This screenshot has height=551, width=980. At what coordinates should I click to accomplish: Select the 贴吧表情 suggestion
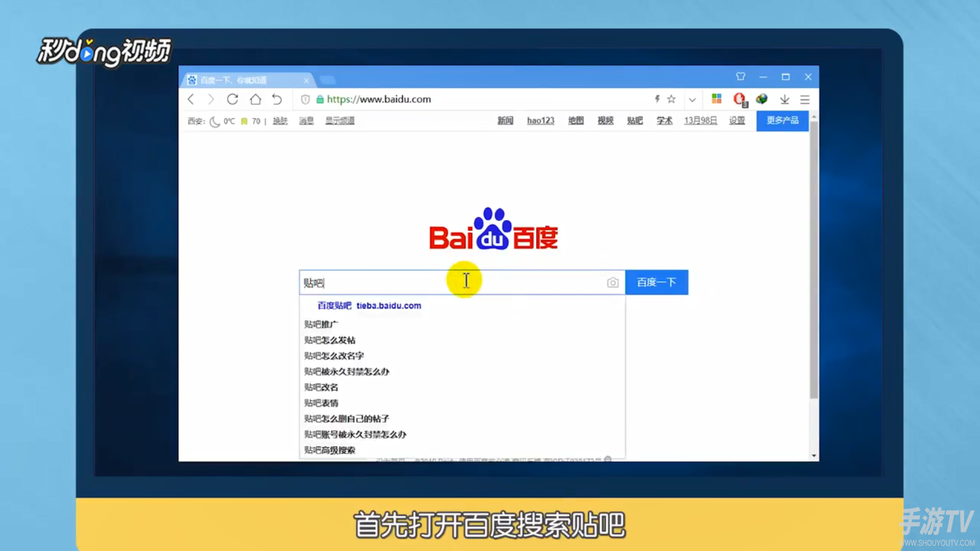click(462, 403)
